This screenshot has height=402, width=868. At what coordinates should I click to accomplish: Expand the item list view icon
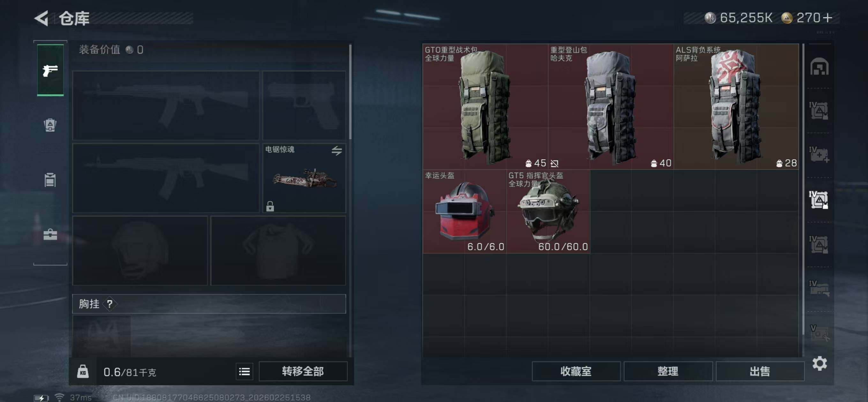tap(244, 371)
